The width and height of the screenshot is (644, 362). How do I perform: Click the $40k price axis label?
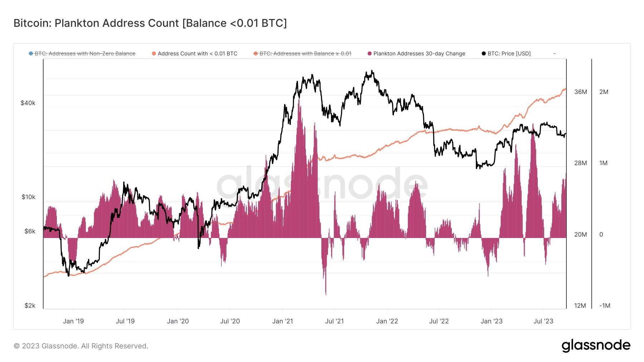coord(28,103)
